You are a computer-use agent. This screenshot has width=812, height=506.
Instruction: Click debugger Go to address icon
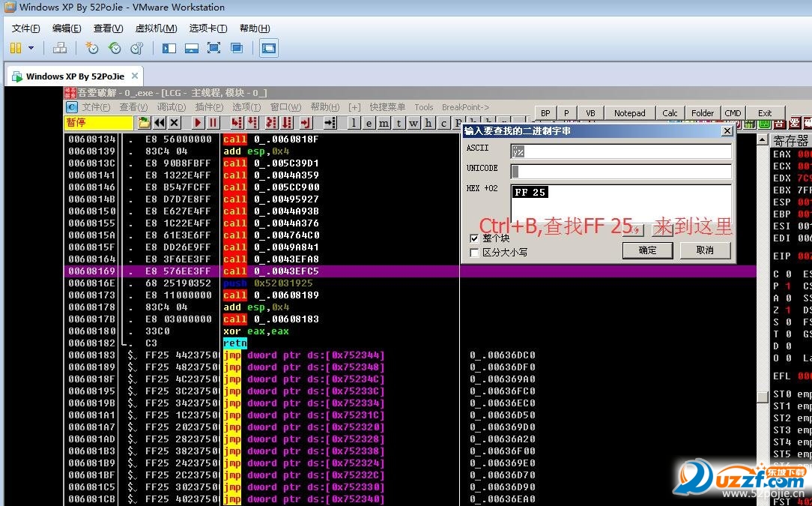(330, 123)
